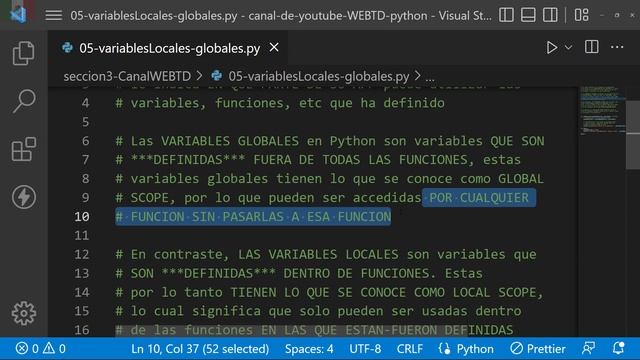Open the feedback icon in status bar
This screenshot has width=640, height=360.
(x=588, y=348)
